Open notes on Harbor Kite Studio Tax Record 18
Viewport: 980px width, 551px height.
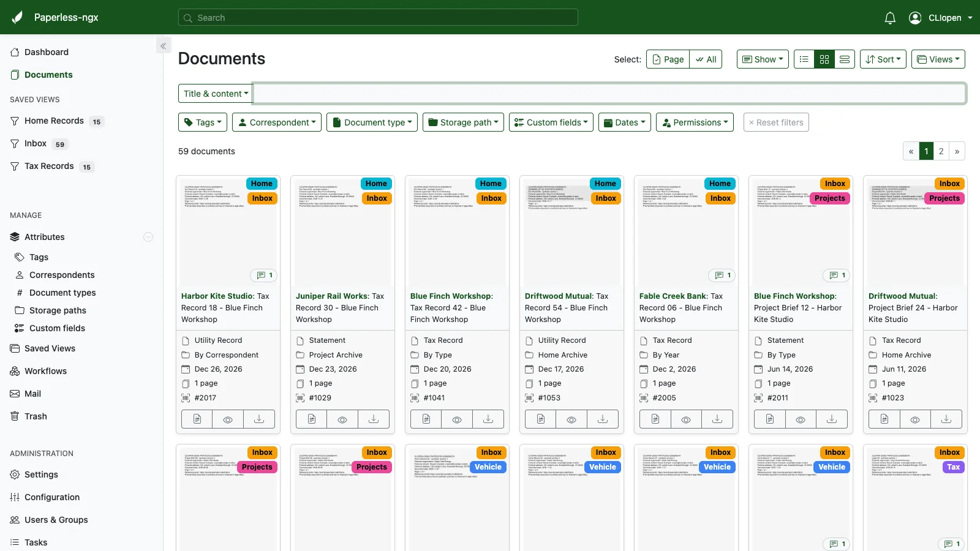tap(264, 275)
